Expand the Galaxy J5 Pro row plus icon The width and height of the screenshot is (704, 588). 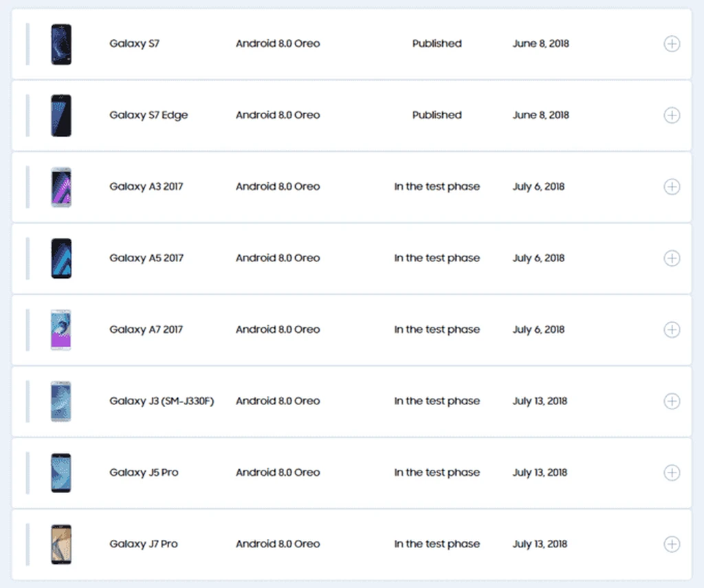672,472
